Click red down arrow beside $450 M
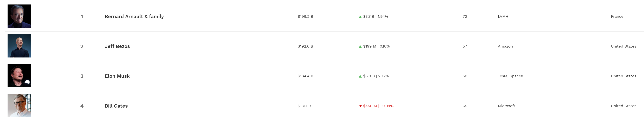644x121 pixels. (360, 106)
